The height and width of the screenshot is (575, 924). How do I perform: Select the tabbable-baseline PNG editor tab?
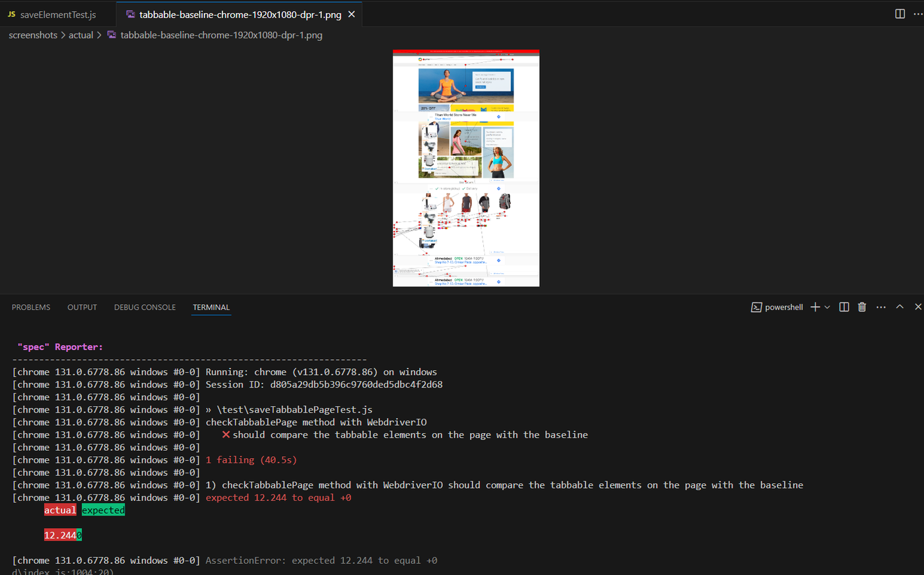pos(240,15)
